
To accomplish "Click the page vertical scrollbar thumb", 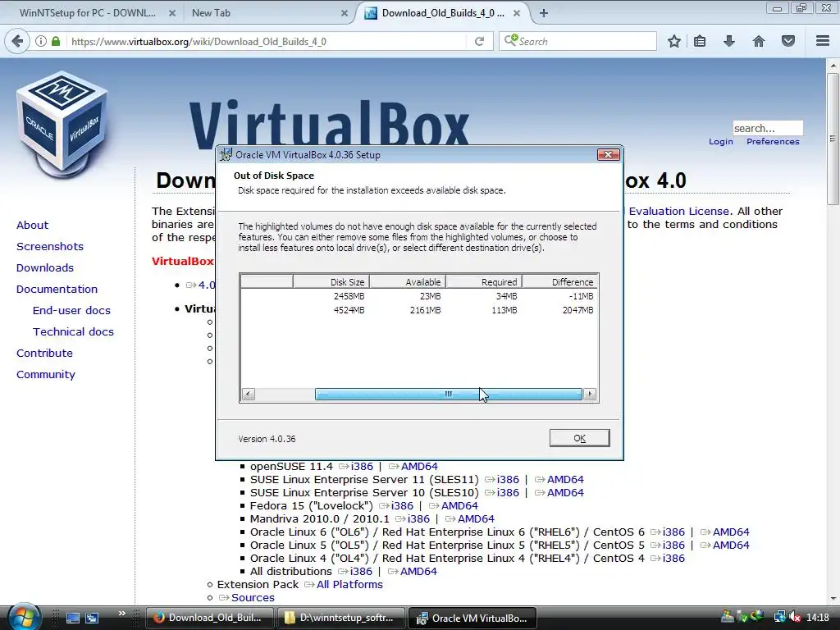I will point(833,138).
